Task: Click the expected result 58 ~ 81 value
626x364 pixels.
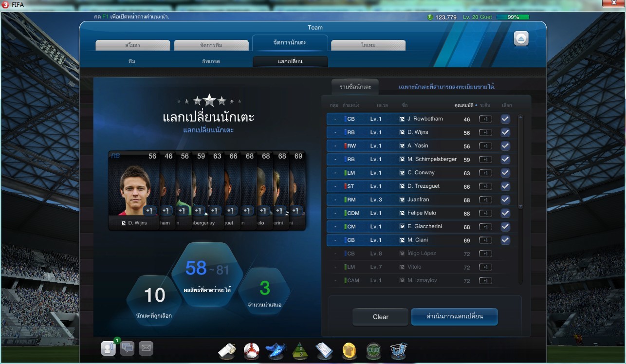Action: pyautogui.click(x=207, y=269)
